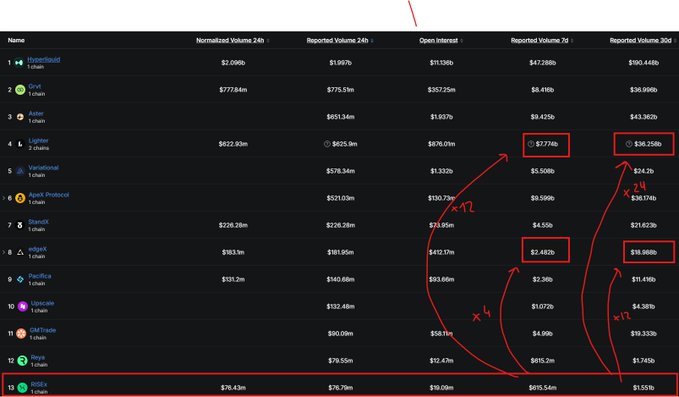This screenshot has height=397, width=679.
Task: Click the sort arrow next to Open Interest
Action: click(461, 41)
